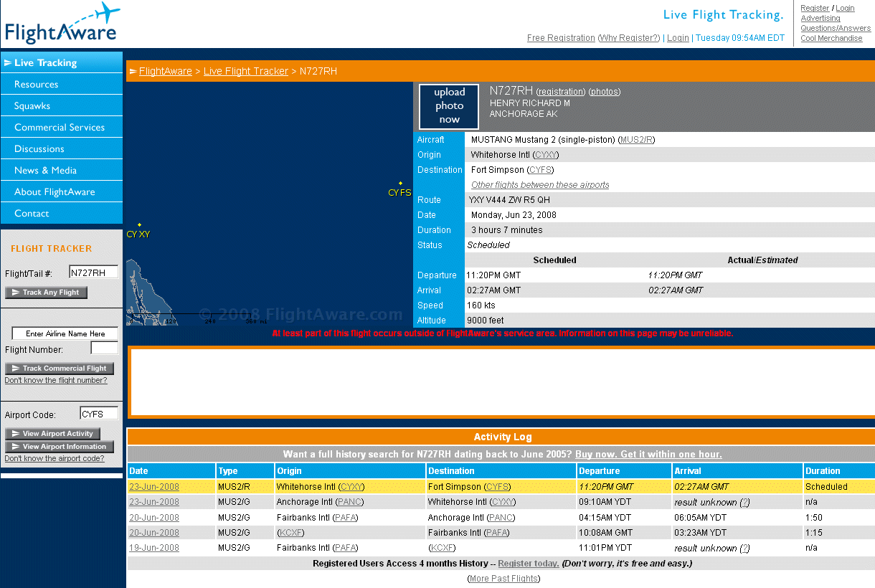The height and width of the screenshot is (588, 875).
Task: Click View Airport Activity button
Action: click(53, 434)
